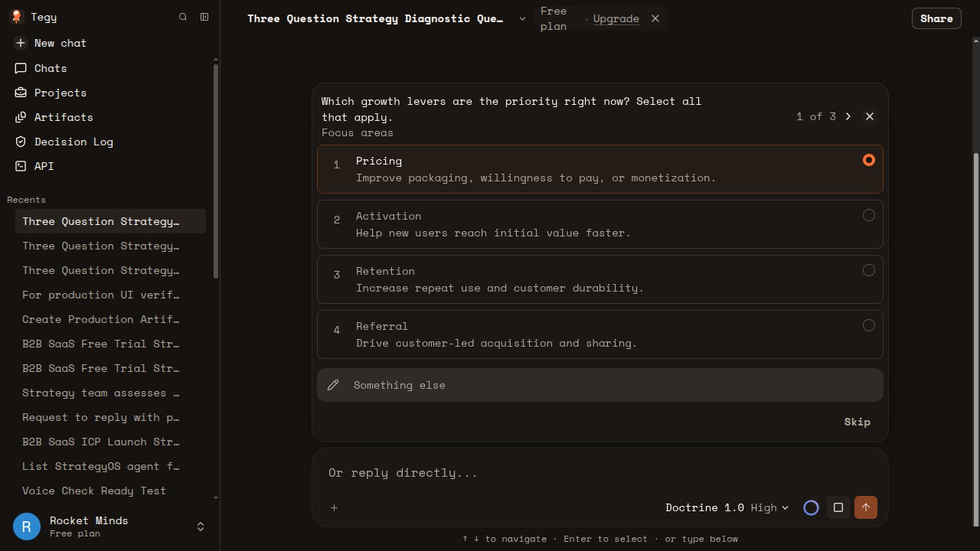Click the Chats speech bubble icon
This screenshot has width=980, height=551.
point(21,68)
